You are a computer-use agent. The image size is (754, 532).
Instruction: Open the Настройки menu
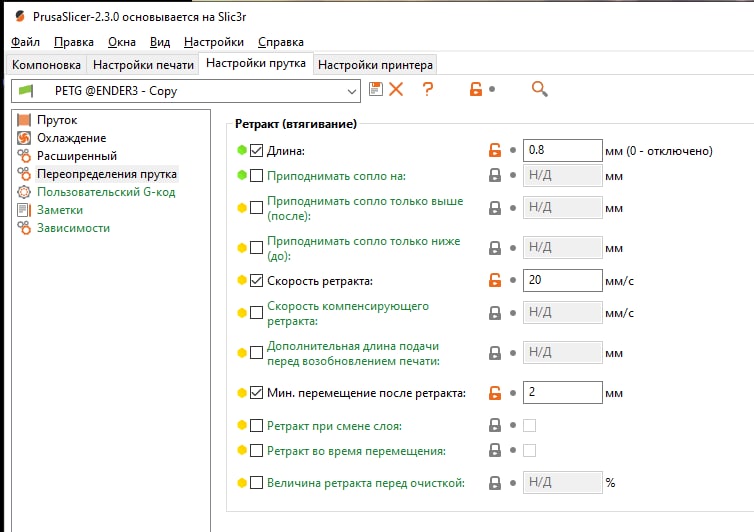pyautogui.click(x=214, y=42)
